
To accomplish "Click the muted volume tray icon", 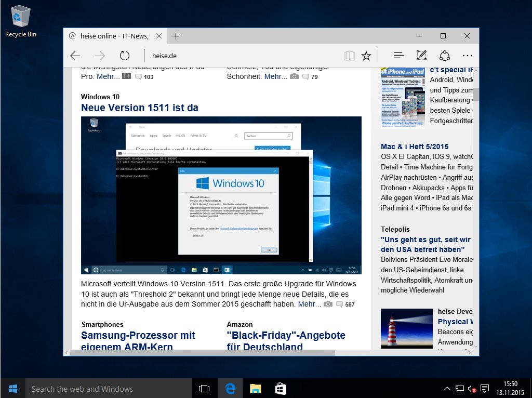I will pos(472,389).
